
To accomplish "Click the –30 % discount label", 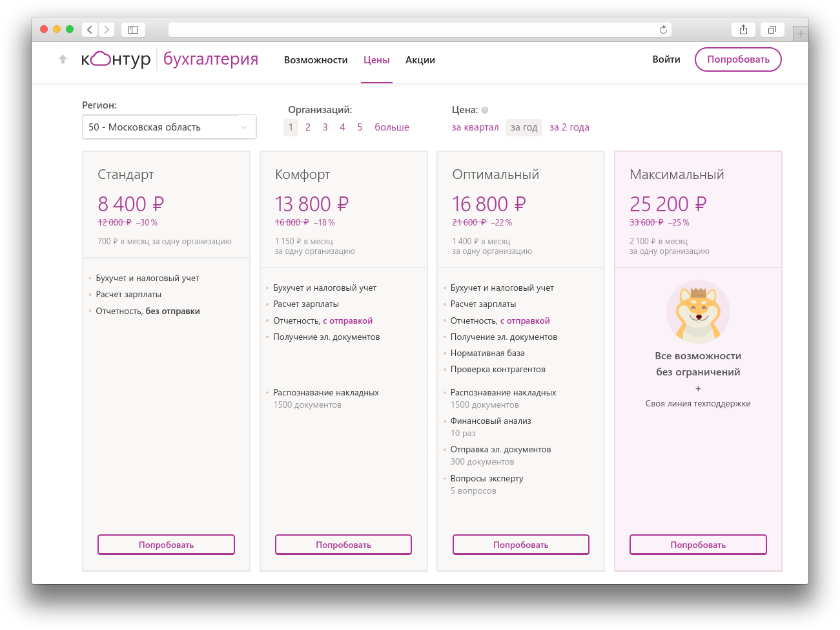I will 147,222.
